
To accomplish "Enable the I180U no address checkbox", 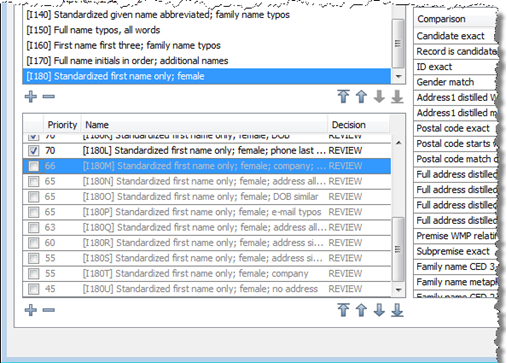I will [x=33, y=289].
